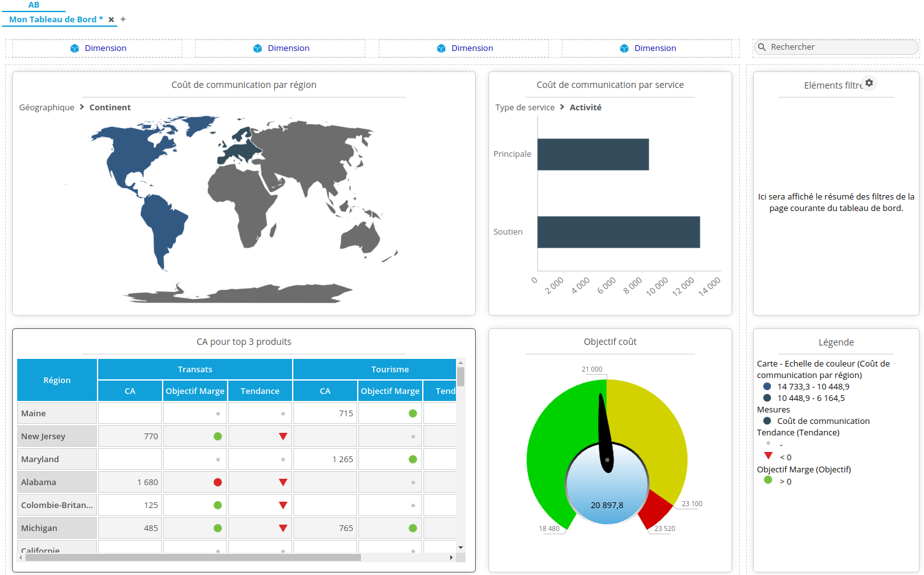Close the Mon Tableau de Bord tab
Image resolution: width=924 pixels, height=575 pixels.
coord(112,20)
